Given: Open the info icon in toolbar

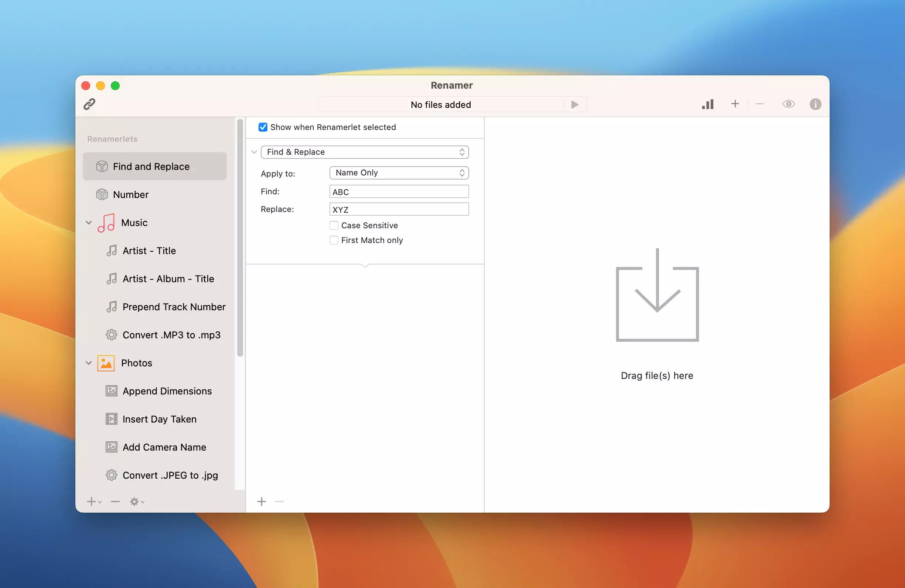Looking at the screenshot, I should coord(815,104).
